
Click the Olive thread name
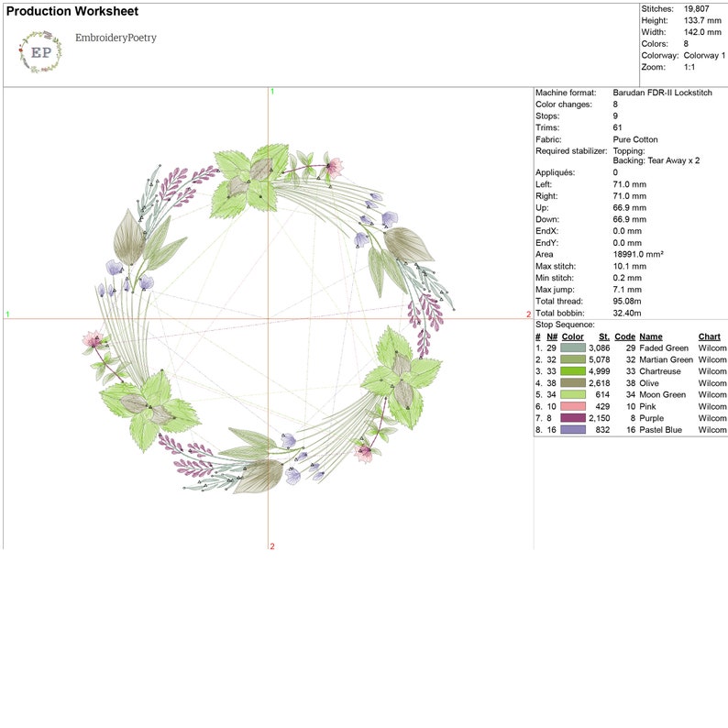pyautogui.click(x=649, y=383)
